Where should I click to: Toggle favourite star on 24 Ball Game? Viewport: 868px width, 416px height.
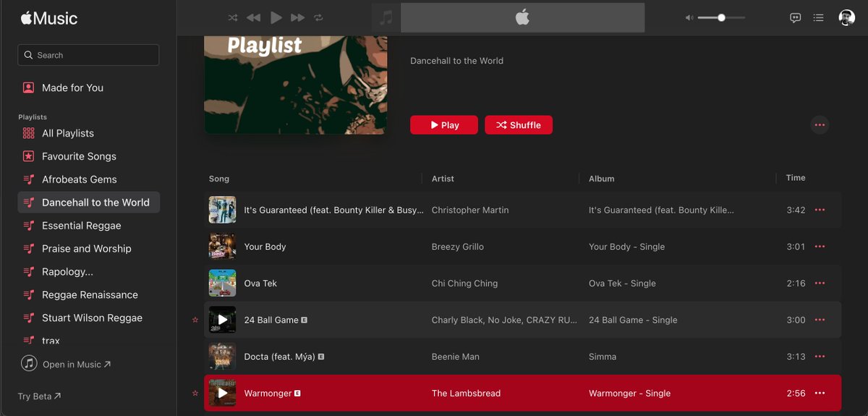[x=195, y=320]
